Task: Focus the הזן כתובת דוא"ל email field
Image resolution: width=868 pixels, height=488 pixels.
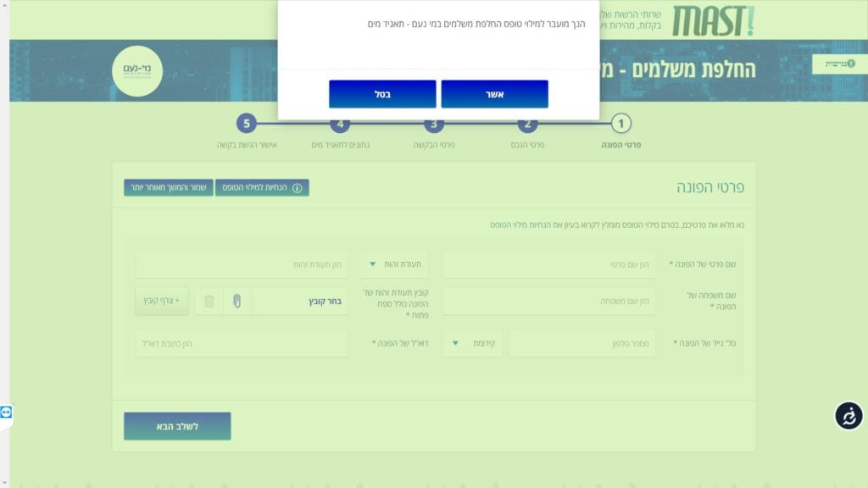Action: point(242,343)
